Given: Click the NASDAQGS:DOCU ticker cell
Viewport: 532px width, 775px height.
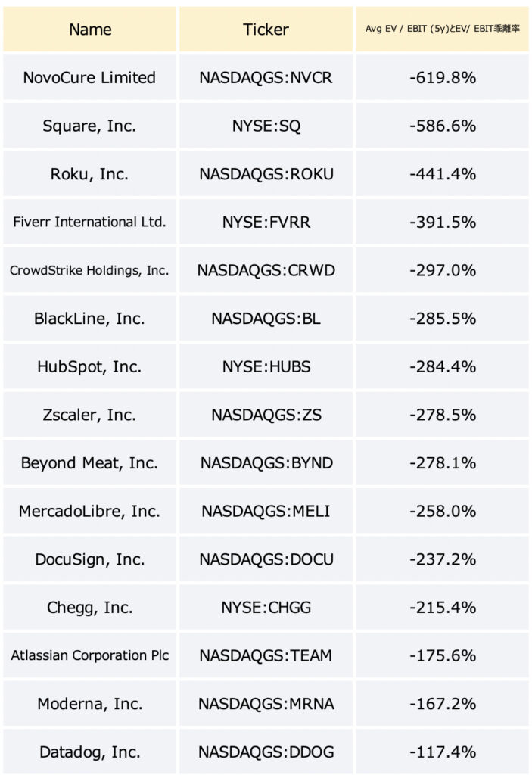Looking at the screenshot, I should (266, 559).
